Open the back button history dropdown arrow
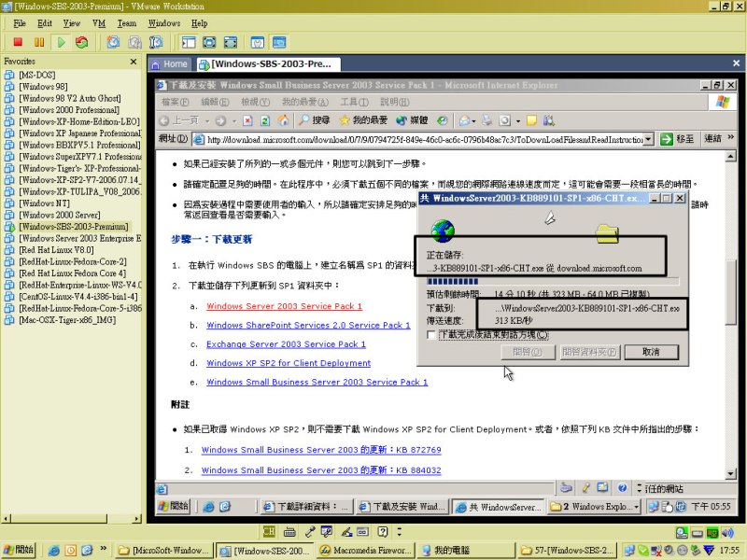Screen dimensions: 747x560 (207, 121)
